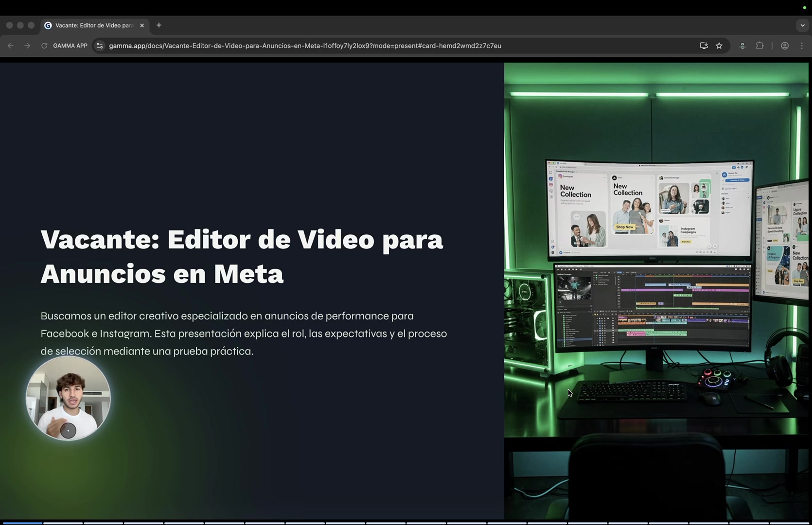Open site information icon beside the URL
Image resolution: width=812 pixels, height=525 pixels.
tap(100, 46)
